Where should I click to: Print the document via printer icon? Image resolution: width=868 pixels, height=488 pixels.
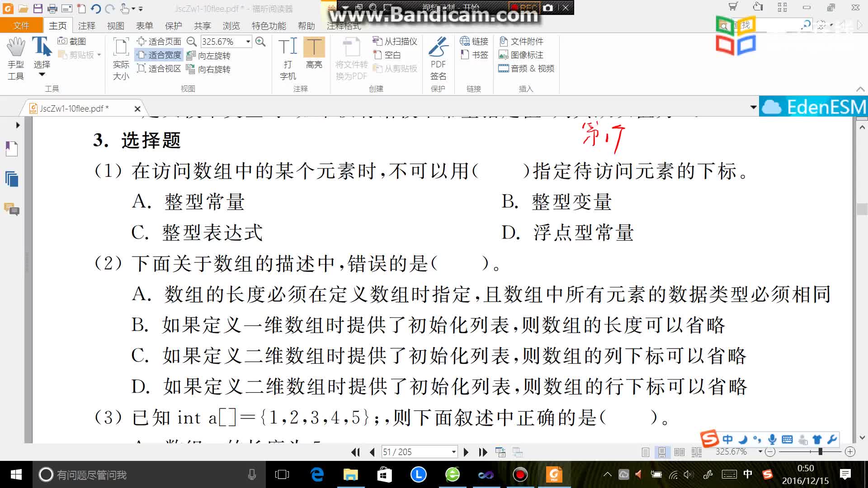click(x=52, y=8)
